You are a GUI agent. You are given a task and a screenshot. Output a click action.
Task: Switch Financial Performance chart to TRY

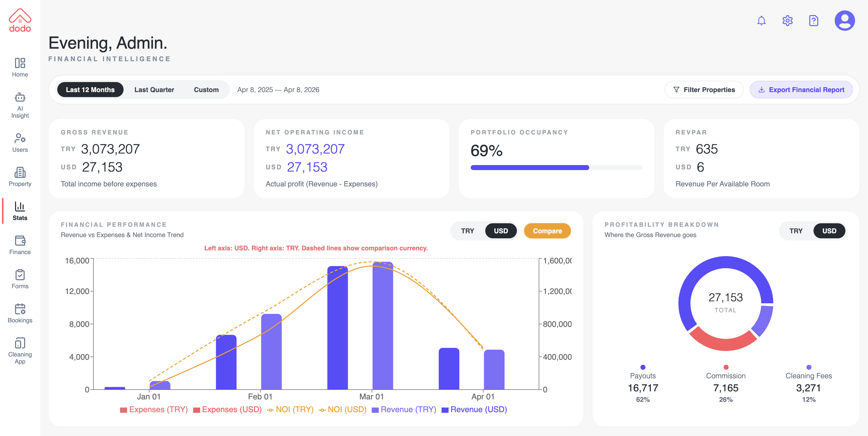[x=467, y=231]
